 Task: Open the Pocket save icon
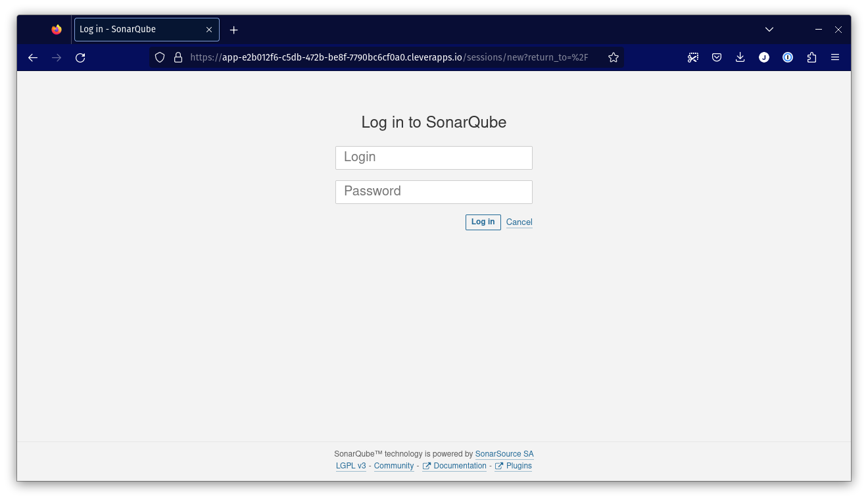click(717, 58)
